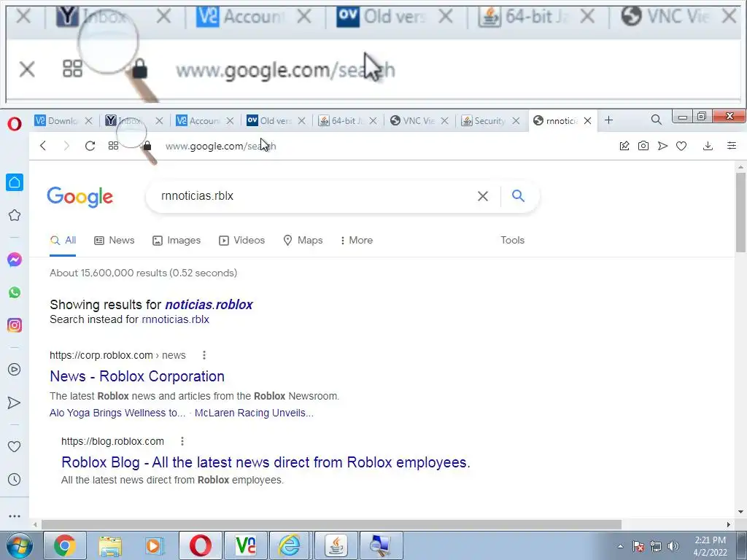747x560 pixels.
Task: Open search Tools options
Action: [513, 241]
